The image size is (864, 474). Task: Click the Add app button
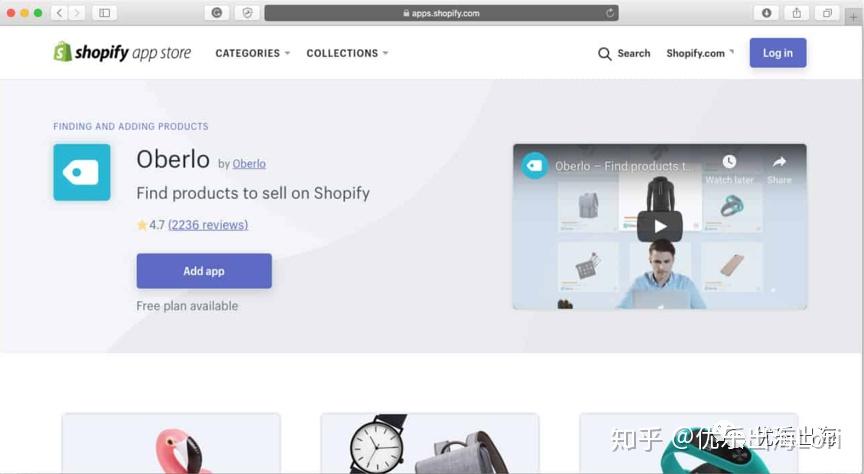(204, 271)
